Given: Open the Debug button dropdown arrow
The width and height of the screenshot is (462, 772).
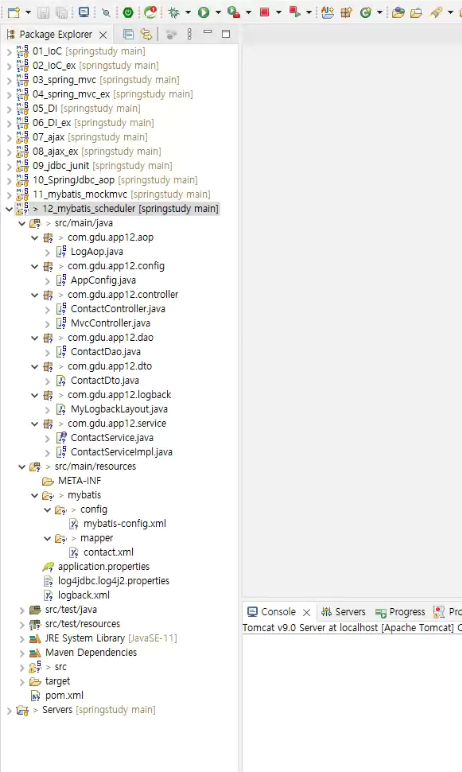Looking at the screenshot, I should point(188,12).
